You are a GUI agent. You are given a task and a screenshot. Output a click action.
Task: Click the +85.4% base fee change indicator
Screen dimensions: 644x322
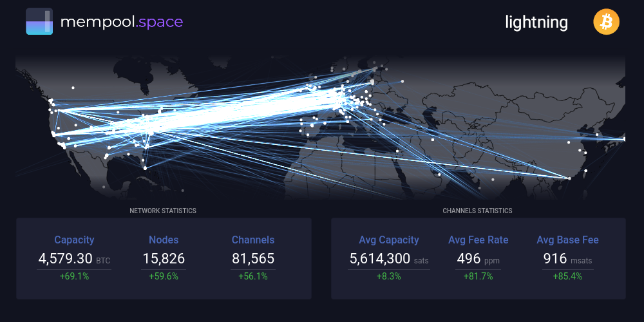point(567,276)
